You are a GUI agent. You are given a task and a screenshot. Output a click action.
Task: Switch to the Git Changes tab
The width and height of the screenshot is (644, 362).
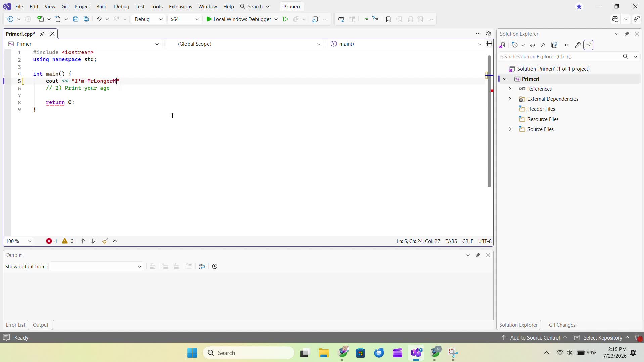coord(562,325)
